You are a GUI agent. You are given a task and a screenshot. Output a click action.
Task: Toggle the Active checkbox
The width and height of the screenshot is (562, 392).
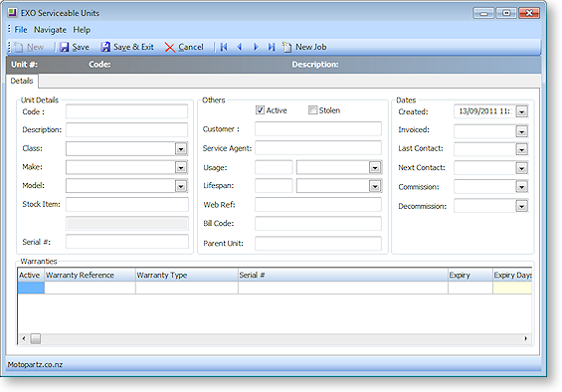(260, 110)
